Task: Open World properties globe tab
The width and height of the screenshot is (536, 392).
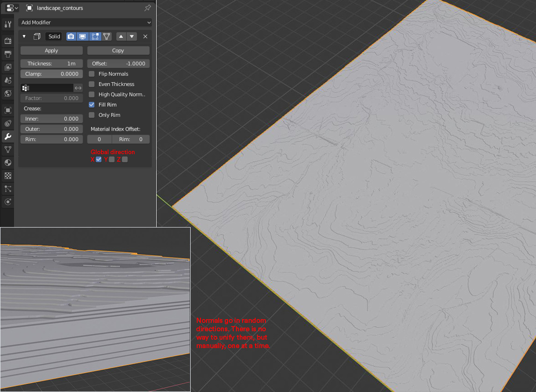Action: coord(7,93)
